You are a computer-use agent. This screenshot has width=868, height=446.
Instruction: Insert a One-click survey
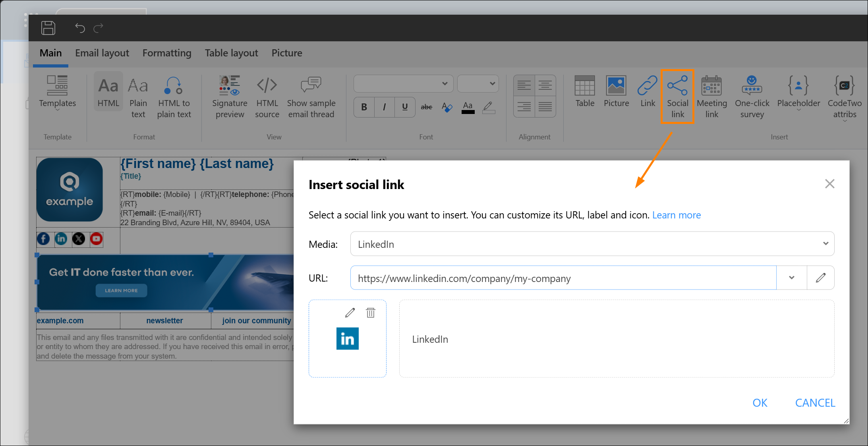coord(752,97)
